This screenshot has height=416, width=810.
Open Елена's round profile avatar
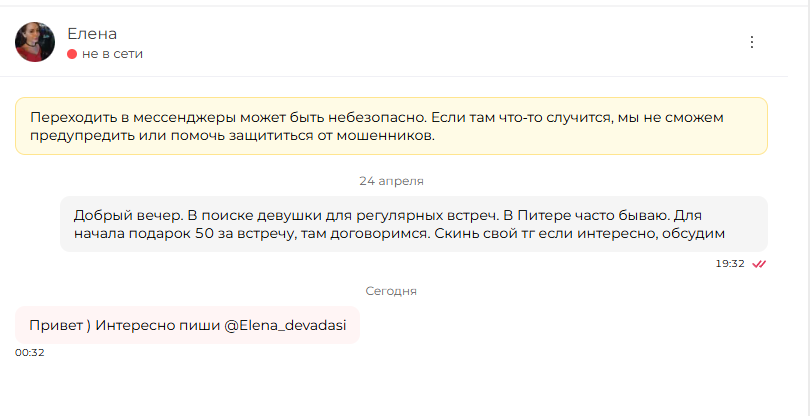click(35, 42)
